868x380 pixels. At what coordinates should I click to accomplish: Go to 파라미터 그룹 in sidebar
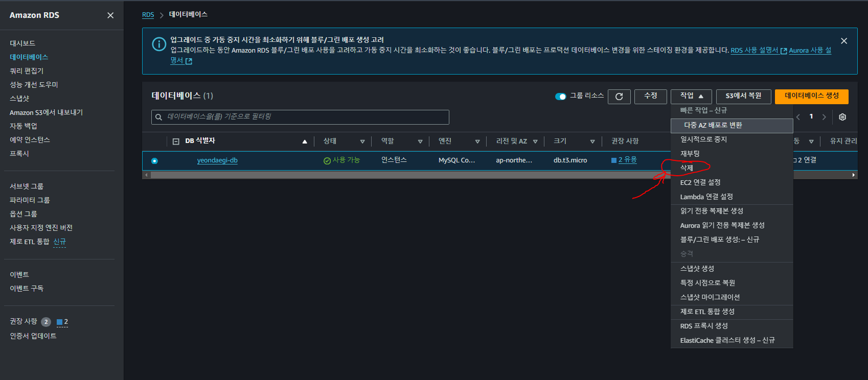pos(30,200)
